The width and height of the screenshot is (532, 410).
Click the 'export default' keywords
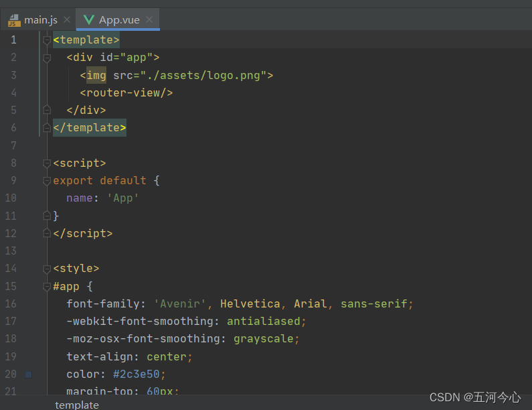(x=100, y=180)
